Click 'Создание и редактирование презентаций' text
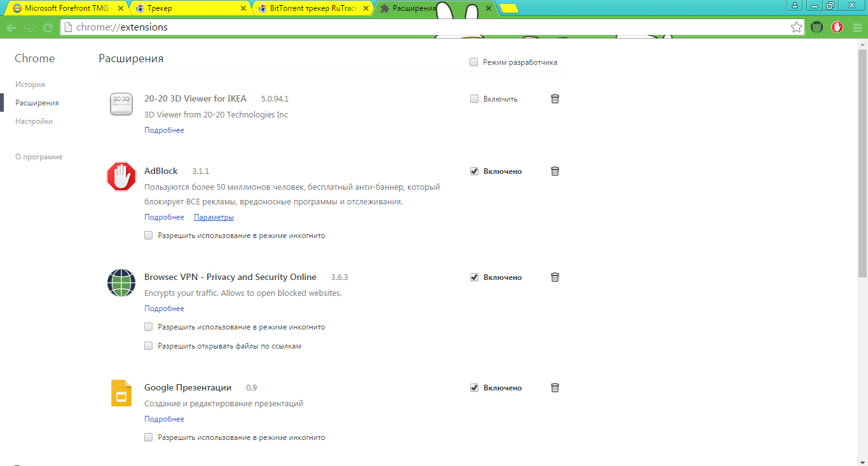Viewport: 868px width, 466px height. pyautogui.click(x=224, y=404)
